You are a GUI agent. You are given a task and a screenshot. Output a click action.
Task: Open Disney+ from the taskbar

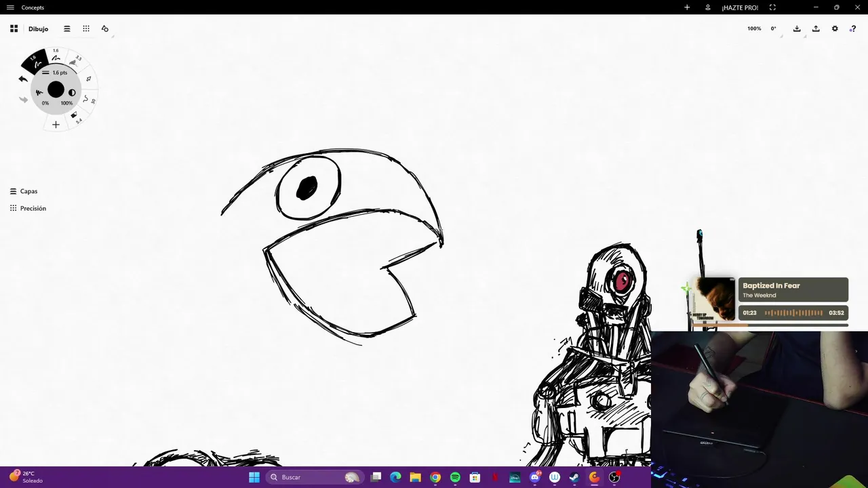pyautogui.click(x=515, y=477)
